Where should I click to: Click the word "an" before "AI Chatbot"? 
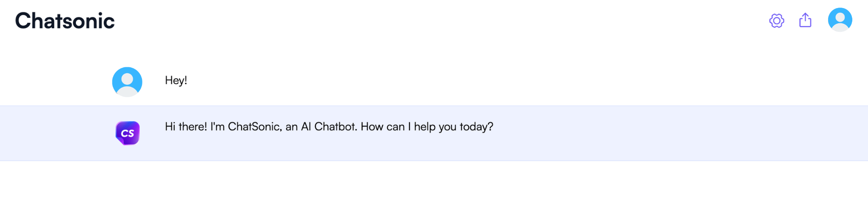click(x=292, y=127)
